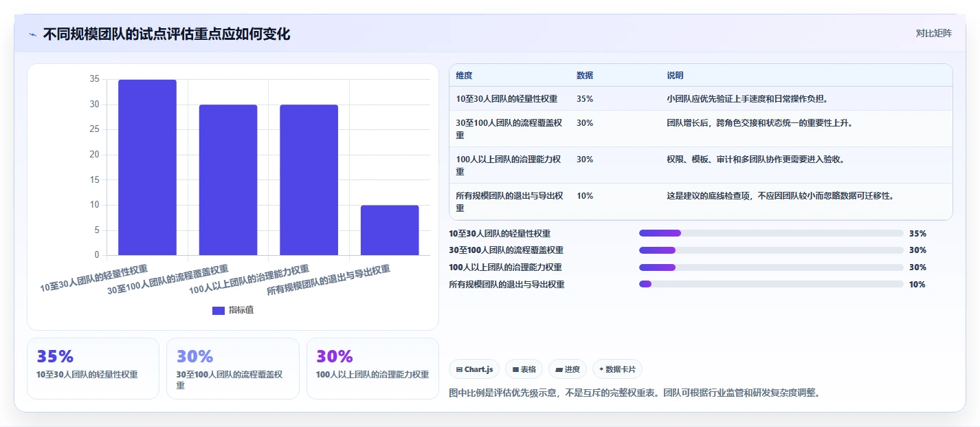
Task: Click the 100人以上团队的治理能力权重 bar in chart
Action: pos(309,179)
